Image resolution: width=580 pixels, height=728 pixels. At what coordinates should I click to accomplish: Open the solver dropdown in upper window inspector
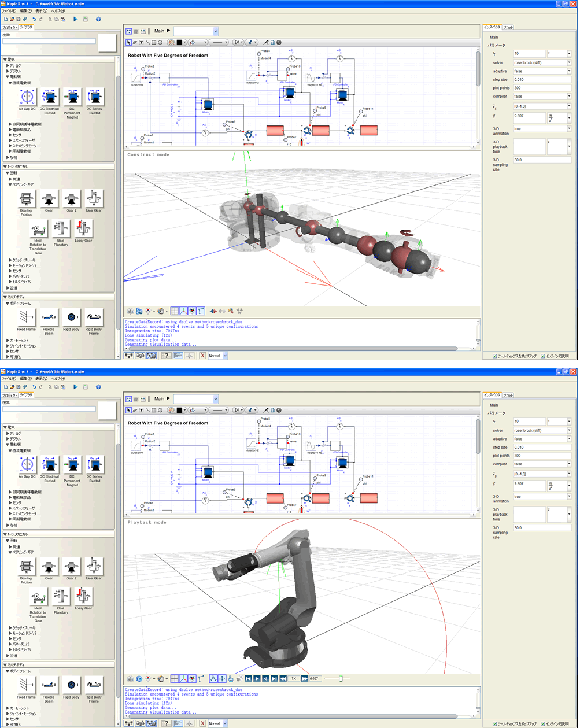(x=569, y=62)
